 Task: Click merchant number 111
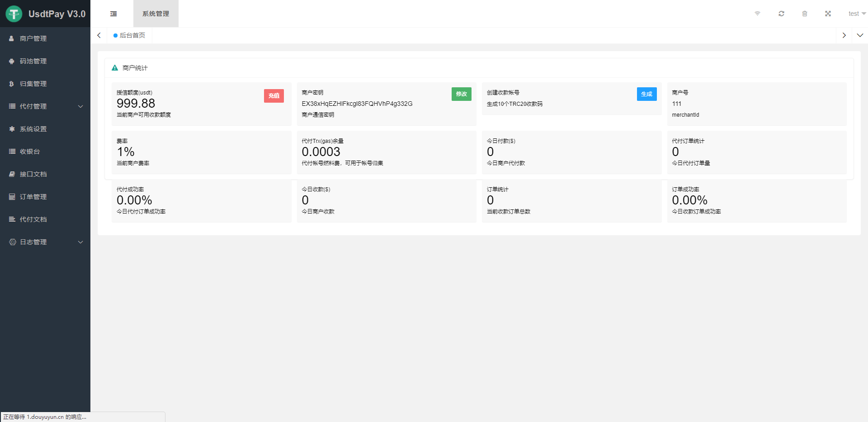point(676,104)
